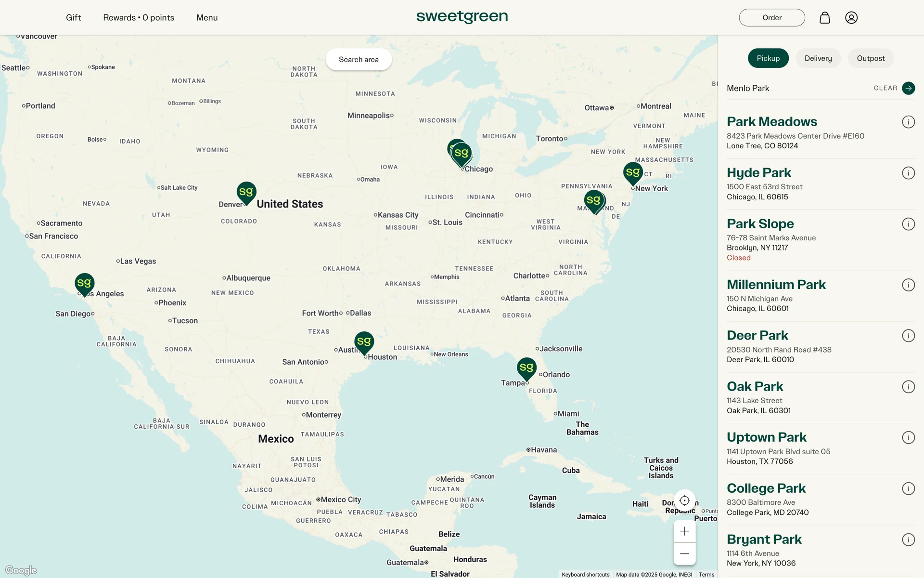Show info for the Park Meadows location

908,122
